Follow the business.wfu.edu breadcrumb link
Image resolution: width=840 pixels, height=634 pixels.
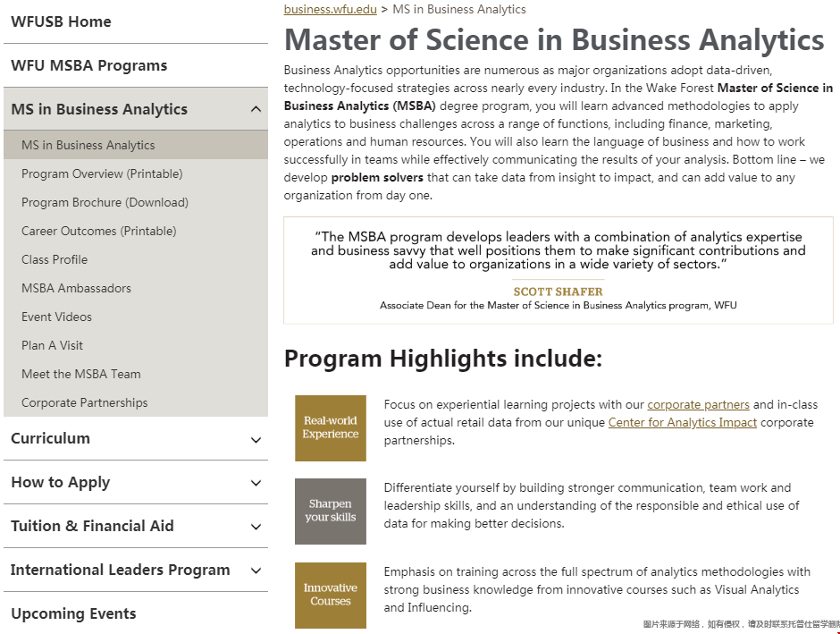pyautogui.click(x=330, y=9)
